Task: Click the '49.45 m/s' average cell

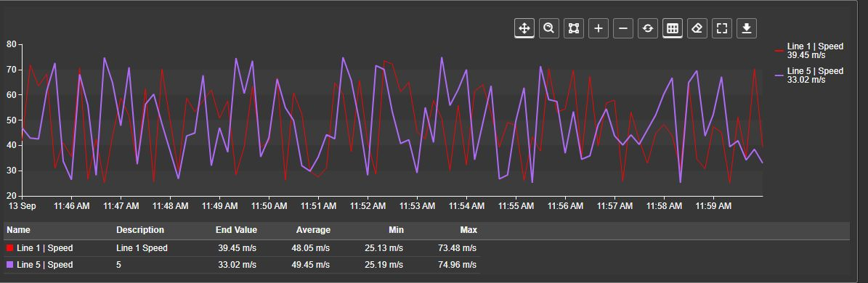Action: pos(311,265)
